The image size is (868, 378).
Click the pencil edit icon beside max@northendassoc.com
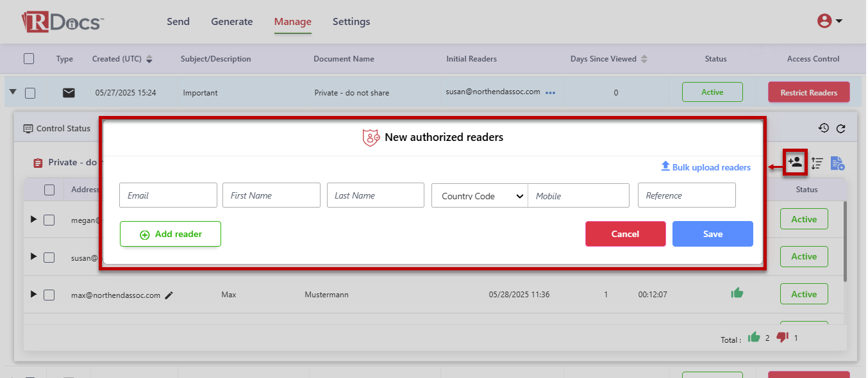169,295
